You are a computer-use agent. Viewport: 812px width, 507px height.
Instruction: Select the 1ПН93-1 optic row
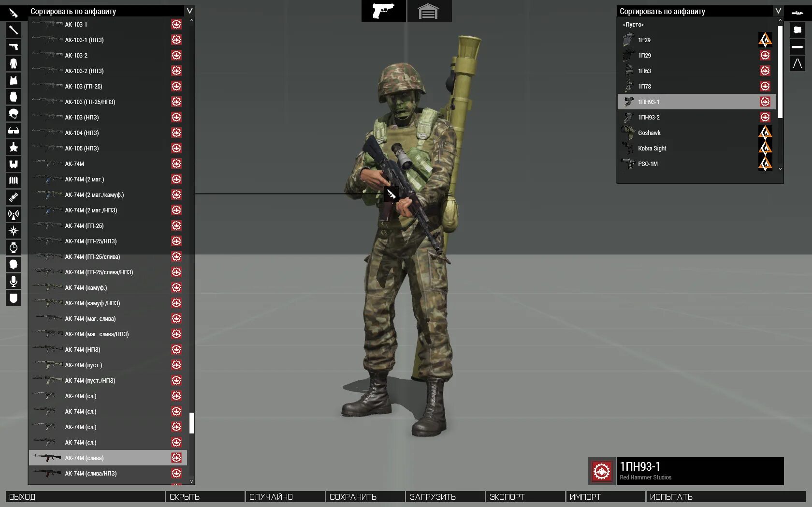tap(696, 102)
